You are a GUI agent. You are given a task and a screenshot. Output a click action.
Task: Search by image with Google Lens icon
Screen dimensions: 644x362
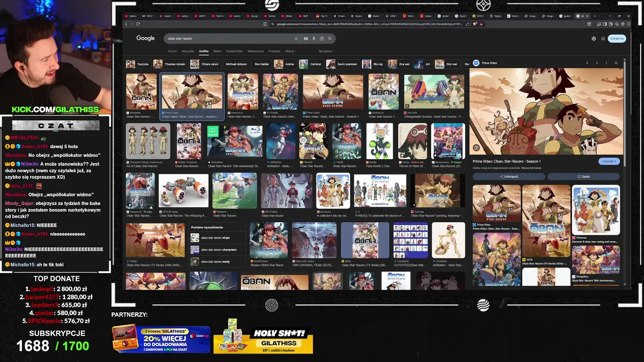[x=321, y=38]
